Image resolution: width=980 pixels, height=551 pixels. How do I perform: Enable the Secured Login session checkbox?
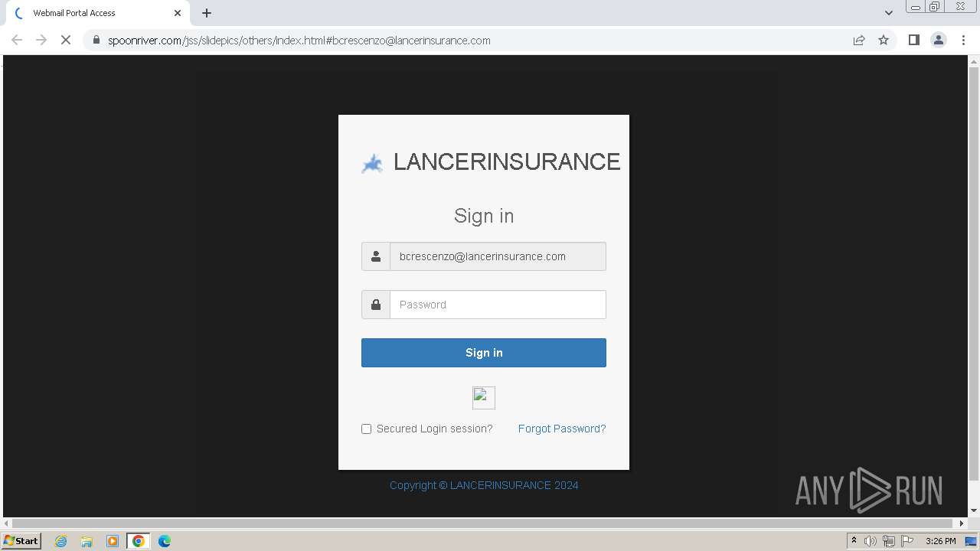tap(367, 429)
